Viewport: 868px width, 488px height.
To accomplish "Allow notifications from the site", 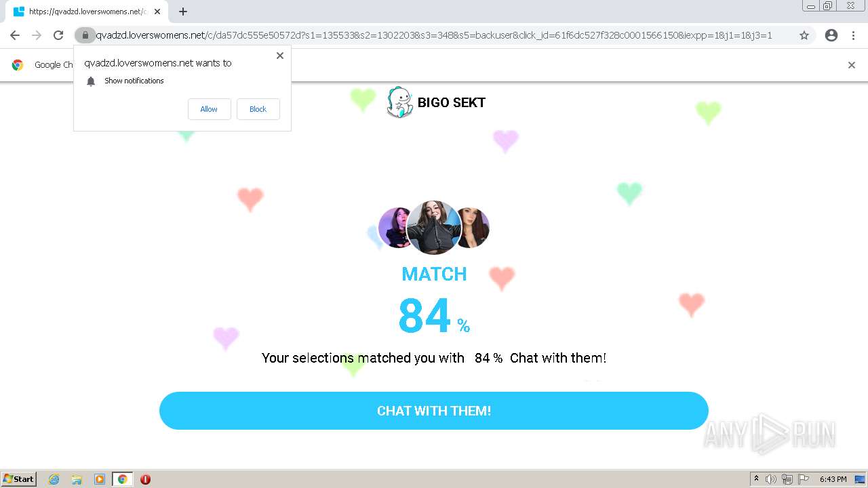I will 209,109.
